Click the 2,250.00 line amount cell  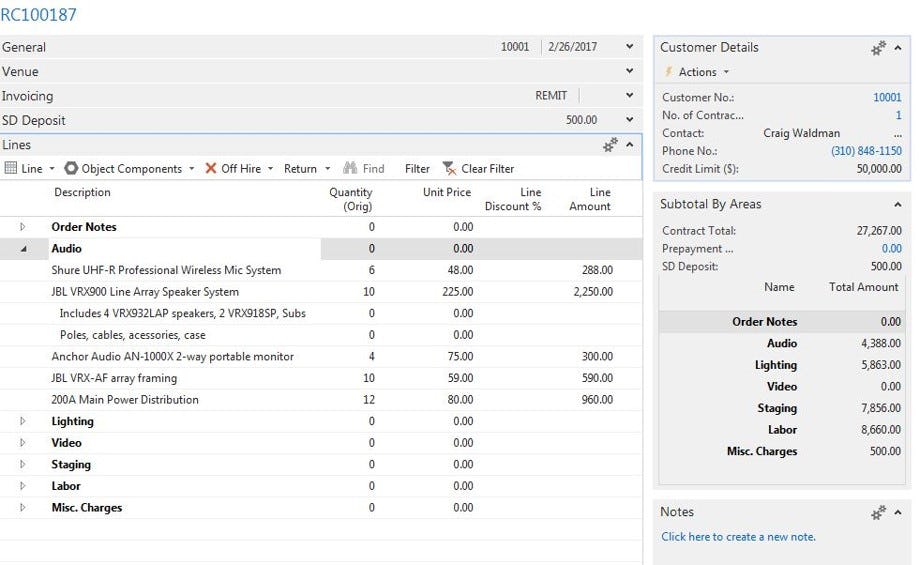(x=593, y=292)
